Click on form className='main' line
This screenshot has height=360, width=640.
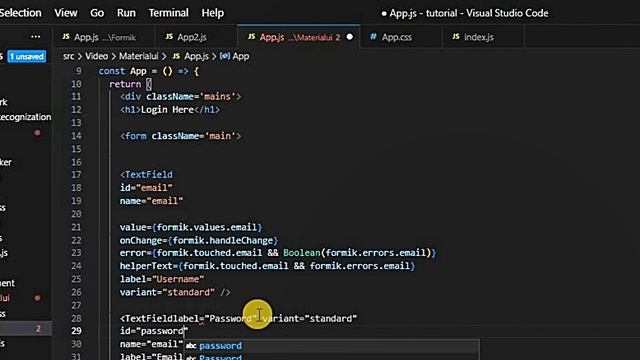click(x=180, y=136)
